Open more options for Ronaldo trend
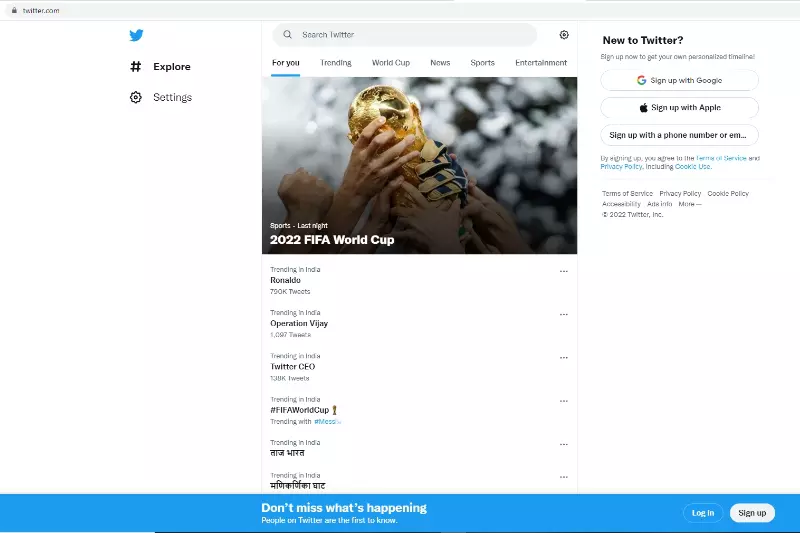 tap(564, 271)
